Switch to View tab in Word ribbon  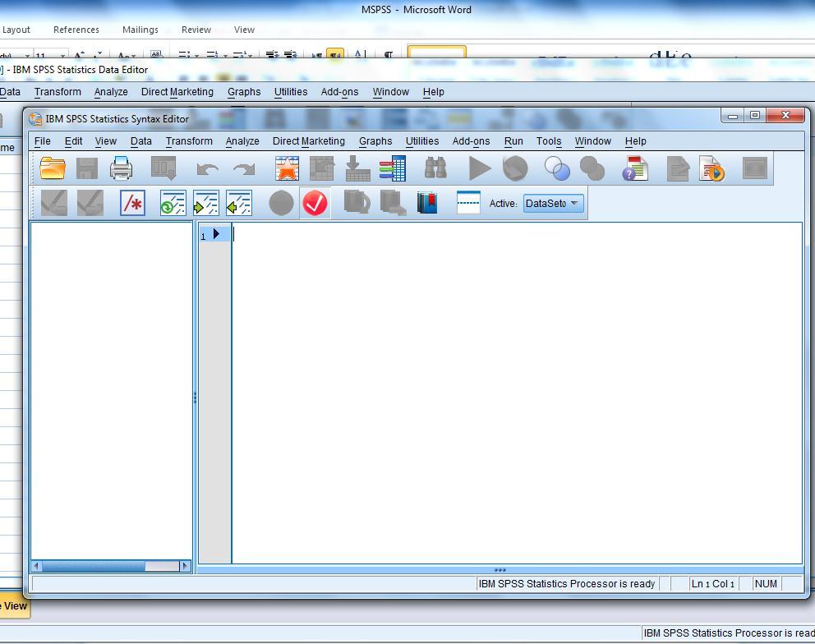244,30
